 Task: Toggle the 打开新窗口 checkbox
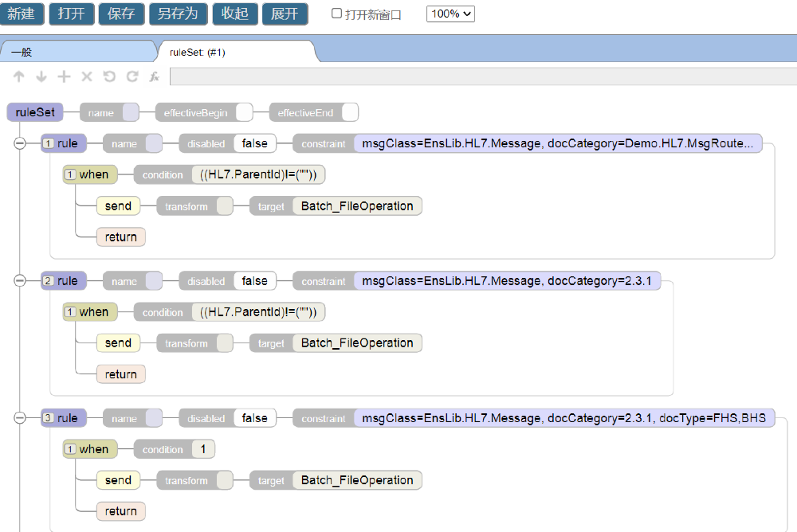pos(336,14)
